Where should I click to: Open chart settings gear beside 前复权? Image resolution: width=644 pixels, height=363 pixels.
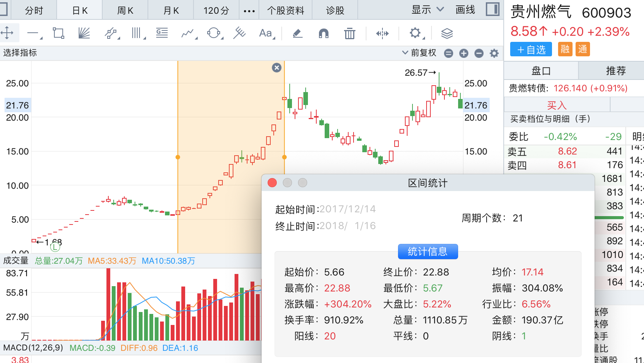pos(494,53)
